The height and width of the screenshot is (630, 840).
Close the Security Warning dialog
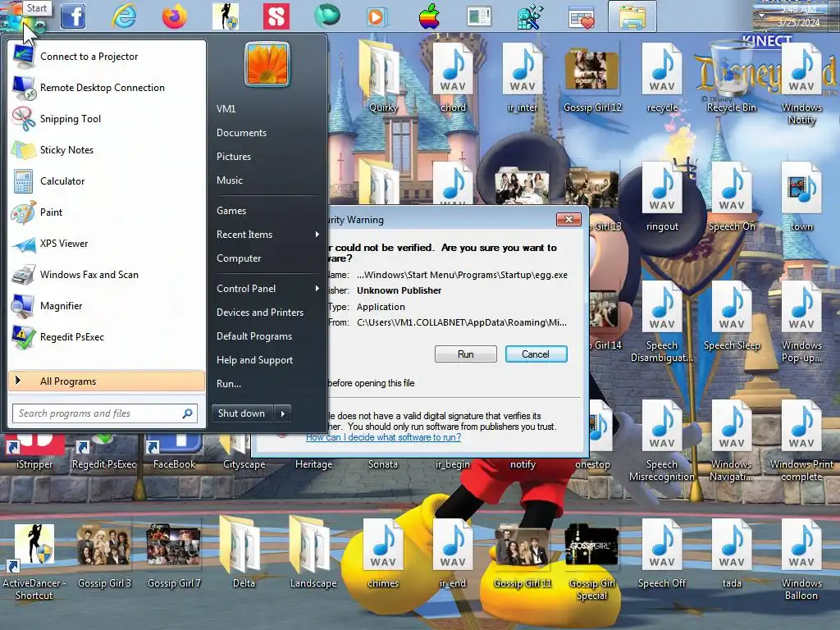click(569, 220)
